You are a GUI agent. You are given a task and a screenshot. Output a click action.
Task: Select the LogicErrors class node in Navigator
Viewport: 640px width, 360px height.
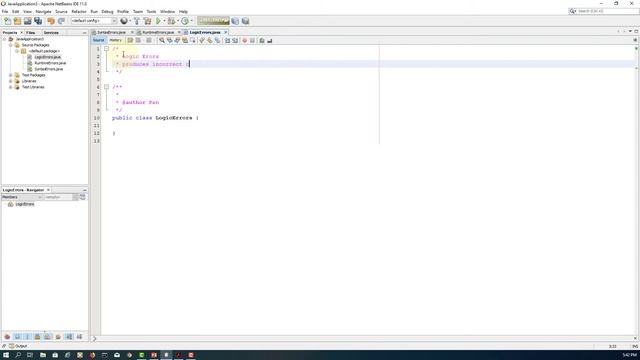coord(24,204)
